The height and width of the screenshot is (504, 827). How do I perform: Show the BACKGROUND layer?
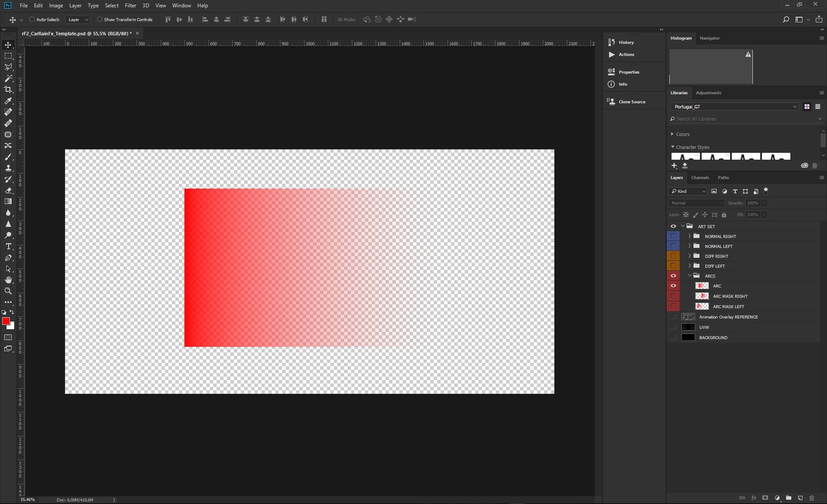[x=673, y=337]
